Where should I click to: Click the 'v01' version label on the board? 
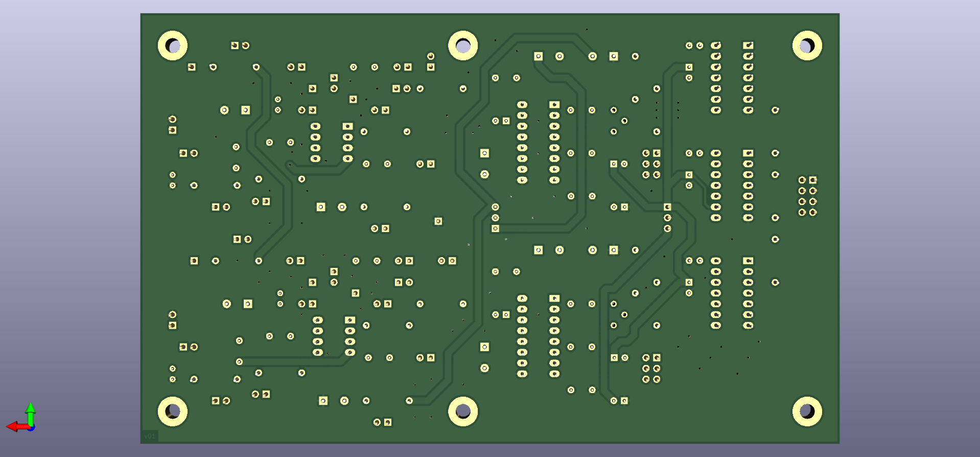click(150, 436)
